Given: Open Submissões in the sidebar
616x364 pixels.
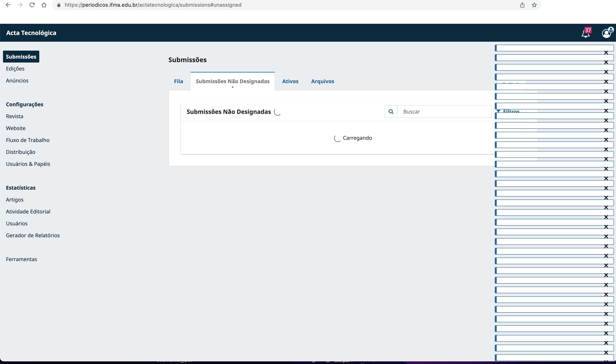Looking at the screenshot, I should 21,57.
